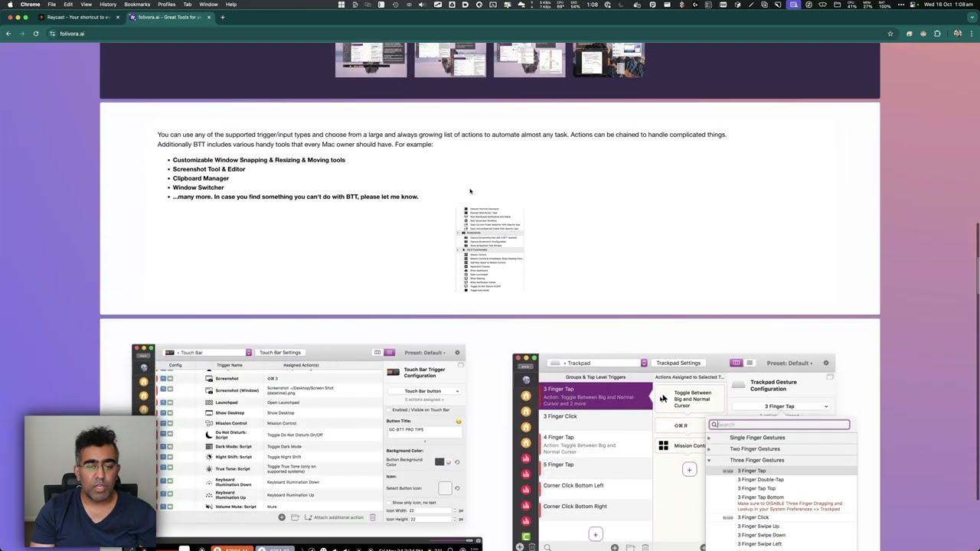The height and width of the screenshot is (551, 980).
Task: Select the list view toggle in the Trackpad screenshot
Action: [750, 363]
